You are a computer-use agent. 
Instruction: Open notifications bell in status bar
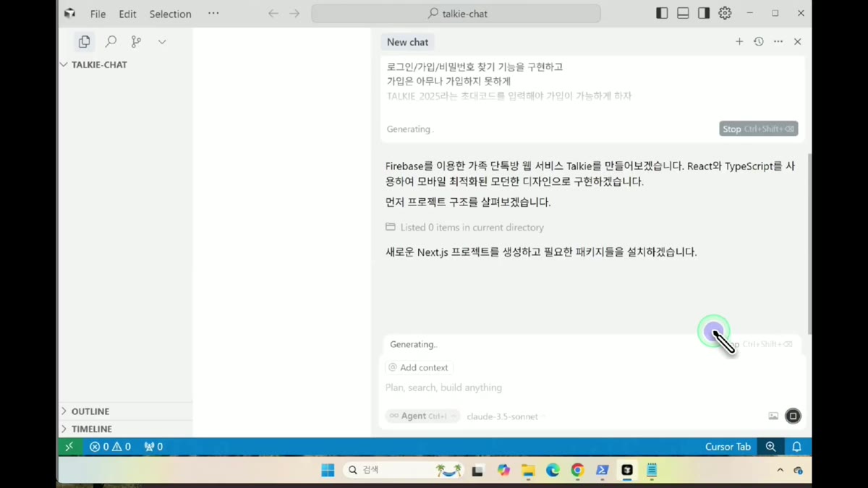point(796,447)
